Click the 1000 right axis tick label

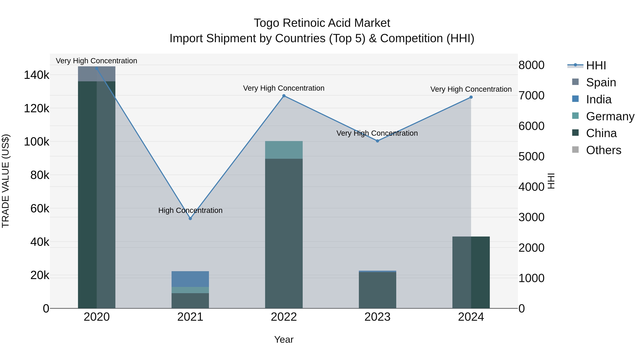pos(531,278)
